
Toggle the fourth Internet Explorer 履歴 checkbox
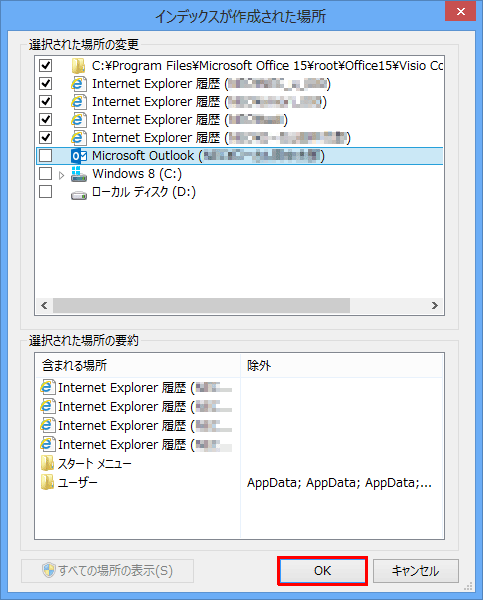pyautogui.click(x=46, y=137)
